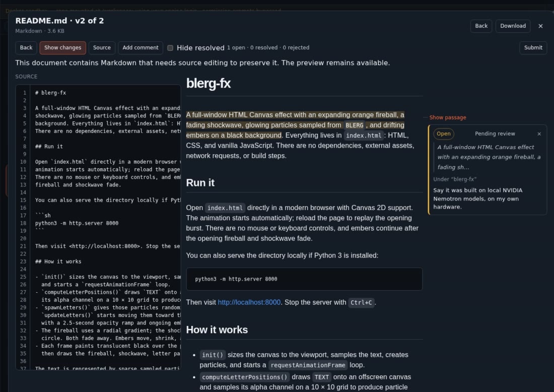Dismiss the pending review comment with its X
554x392 pixels.
pos(539,134)
